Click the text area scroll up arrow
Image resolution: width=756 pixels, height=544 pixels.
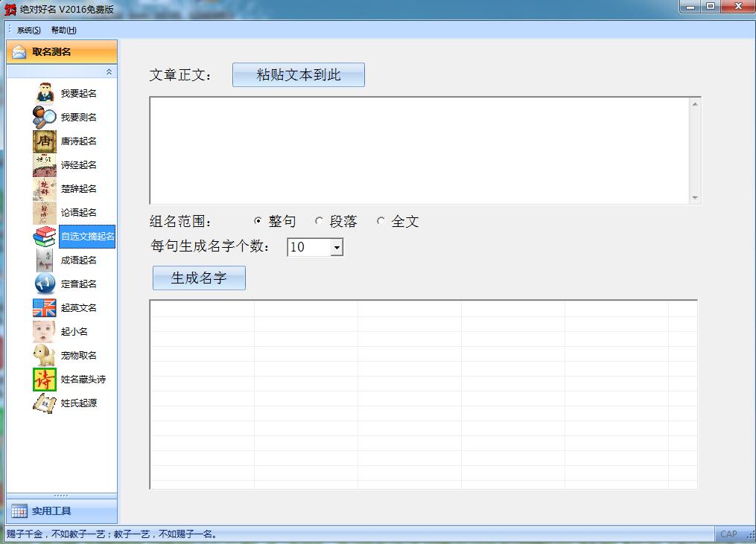pos(695,104)
